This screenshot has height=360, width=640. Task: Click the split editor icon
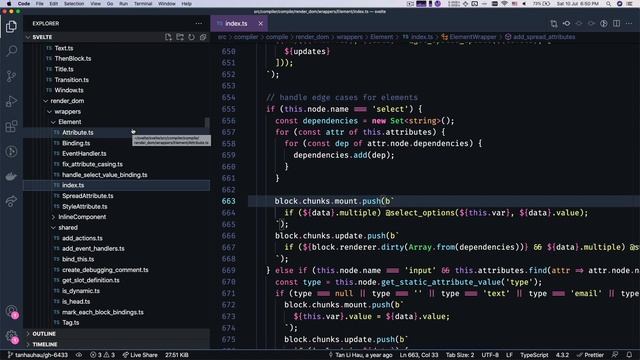coord(616,24)
